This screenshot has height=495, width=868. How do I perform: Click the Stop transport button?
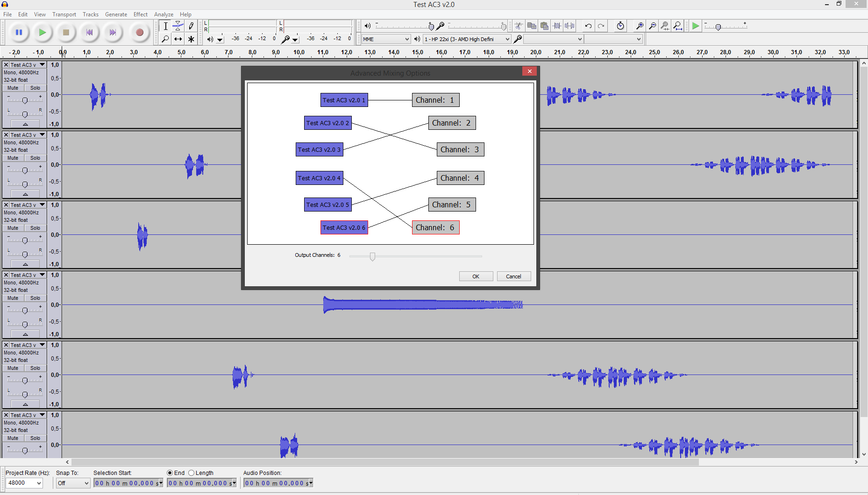(66, 32)
